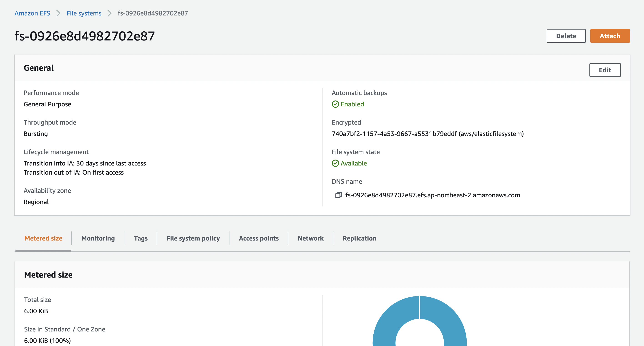Screen dimensions: 644x346
Task: Click the orange Attach button
Action: tap(610, 36)
